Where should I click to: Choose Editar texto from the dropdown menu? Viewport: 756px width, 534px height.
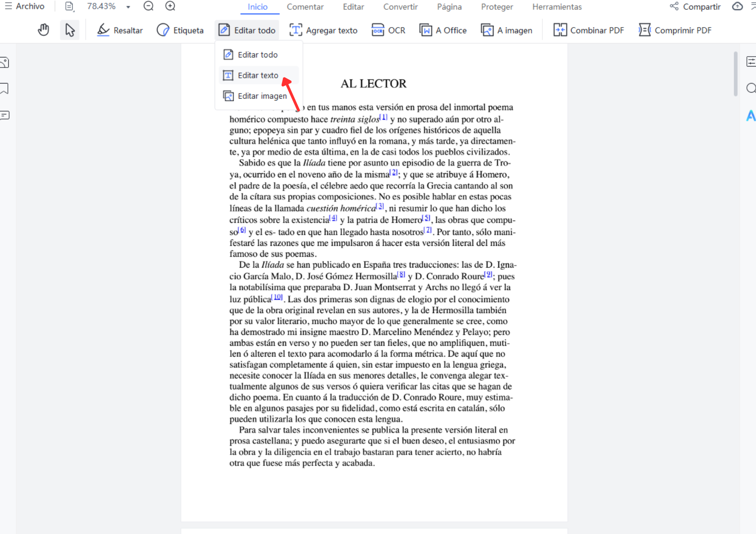pyautogui.click(x=259, y=76)
